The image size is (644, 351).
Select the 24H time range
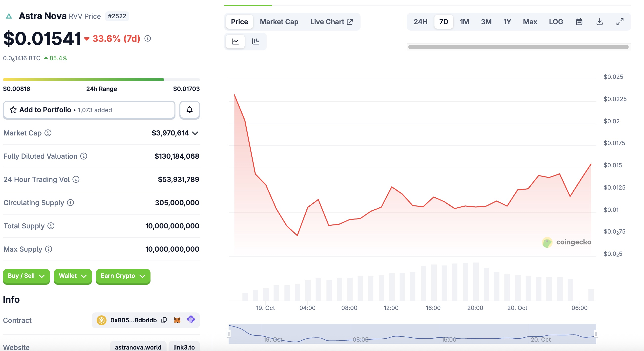[x=421, y=22]
